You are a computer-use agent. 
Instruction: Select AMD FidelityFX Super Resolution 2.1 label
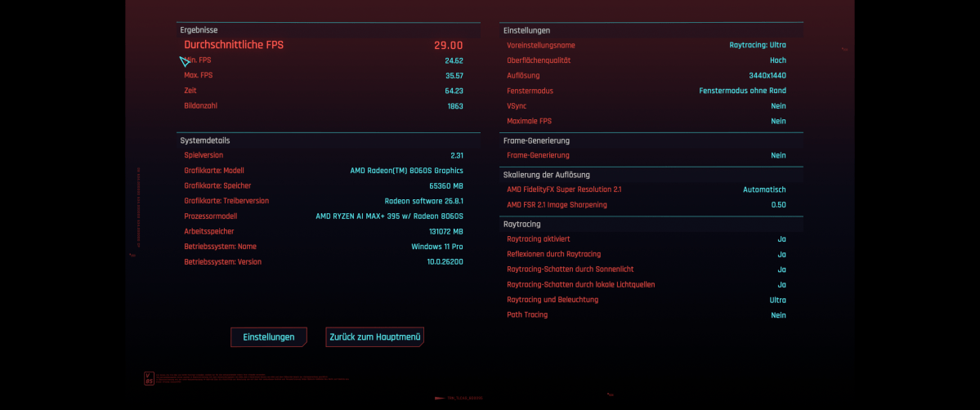click(564, 189)
